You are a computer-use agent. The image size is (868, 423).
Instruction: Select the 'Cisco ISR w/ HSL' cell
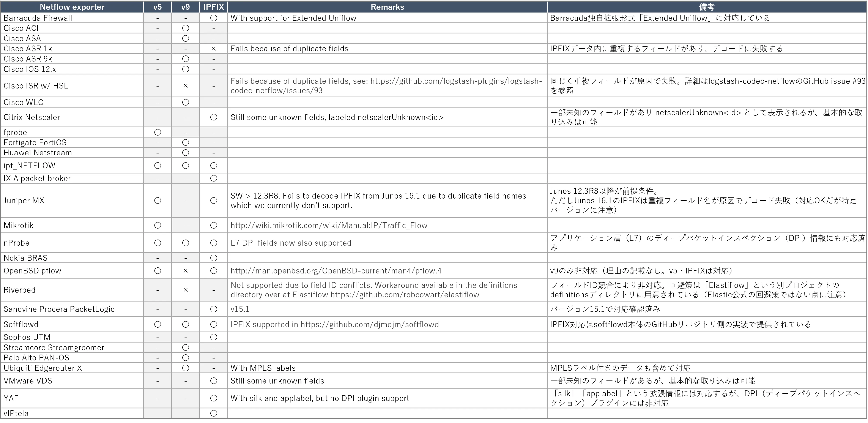[x=72, y=86]
